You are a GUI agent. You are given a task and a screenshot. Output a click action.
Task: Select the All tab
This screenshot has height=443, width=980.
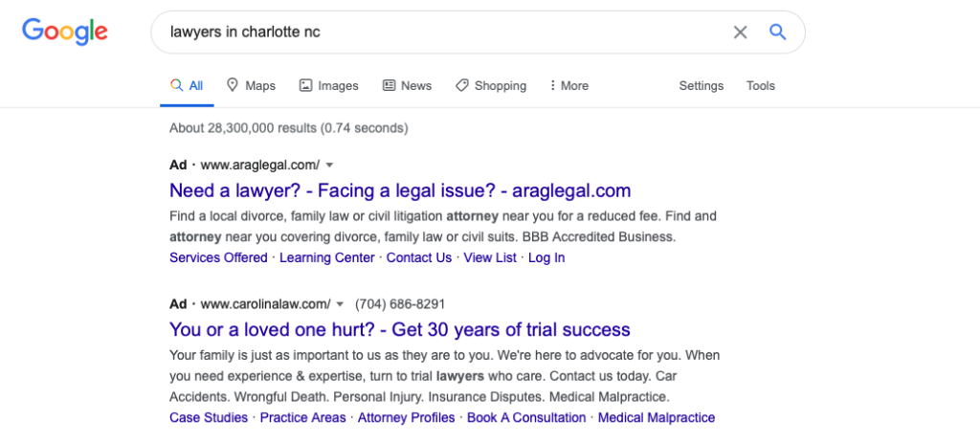coord(187,85)
